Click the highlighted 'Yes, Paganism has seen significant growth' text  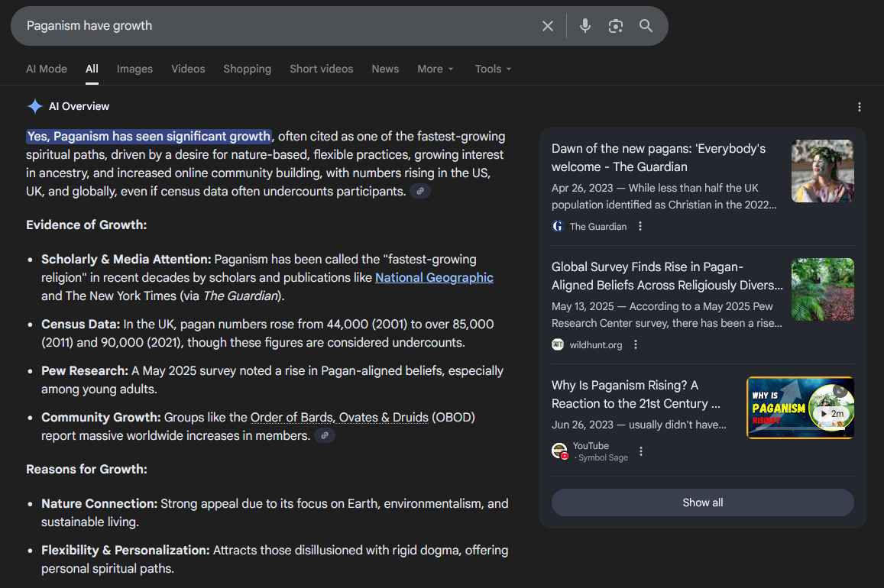coord(150,136)
